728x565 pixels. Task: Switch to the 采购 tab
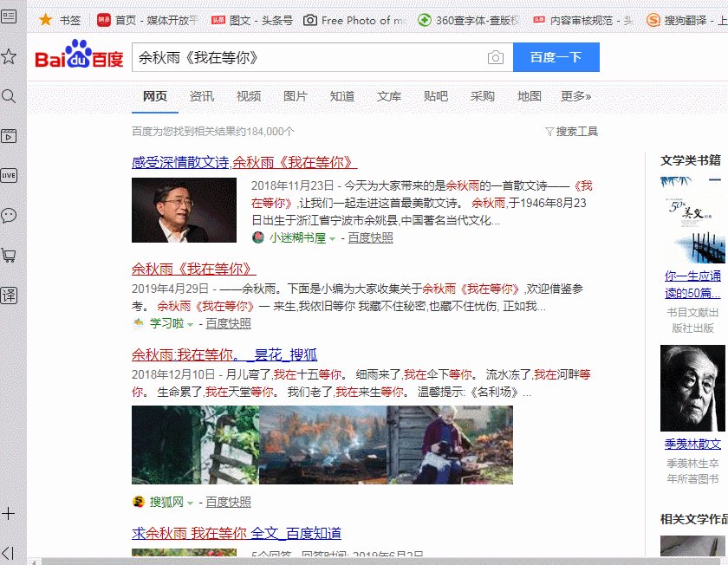click(483, 96)
